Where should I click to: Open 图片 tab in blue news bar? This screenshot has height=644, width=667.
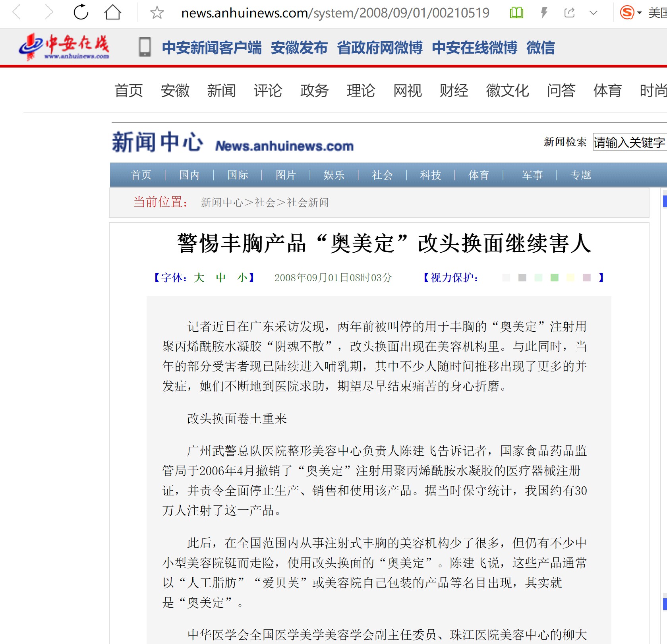(x=286, y=175)
